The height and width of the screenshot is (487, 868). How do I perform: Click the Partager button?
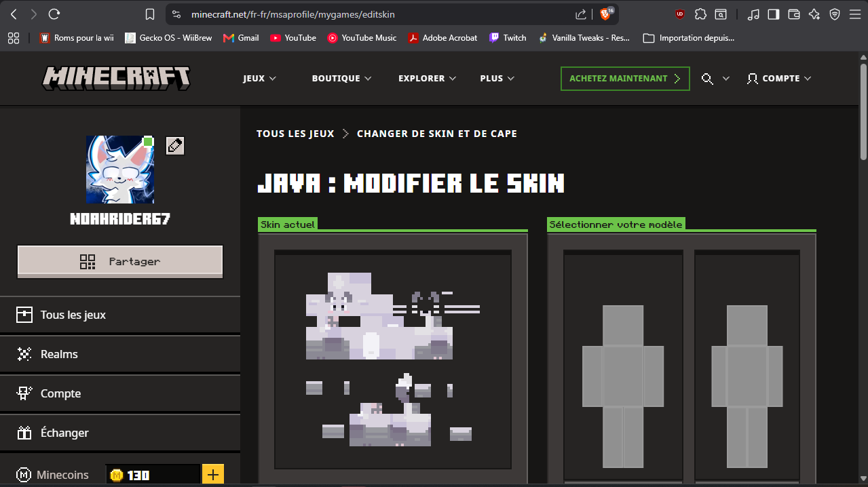120,262
